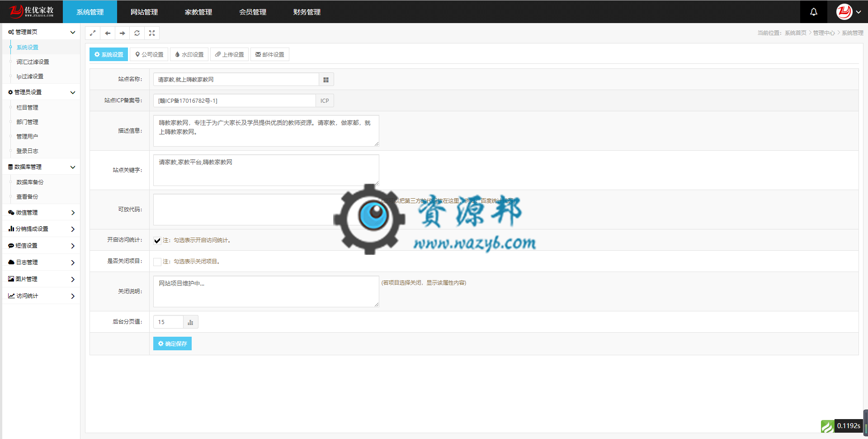
Task: Open 栏目管理 in sidebar
Action: click(27, 108)
